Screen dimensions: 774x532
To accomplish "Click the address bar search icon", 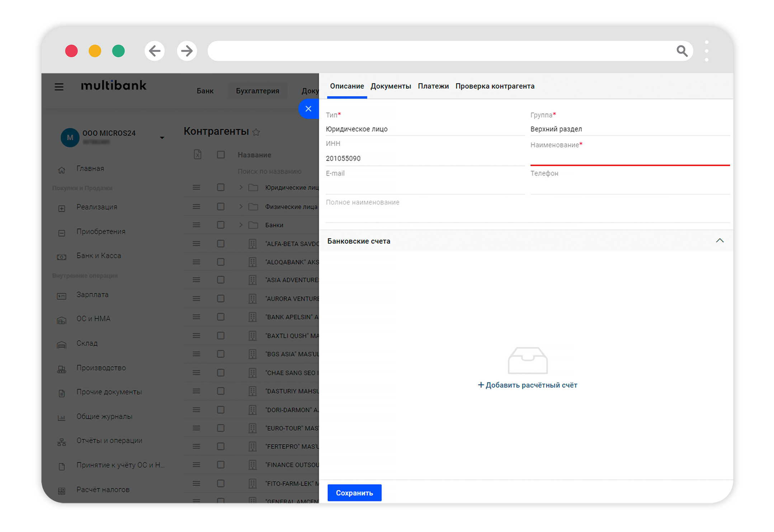I will (682, 51).
